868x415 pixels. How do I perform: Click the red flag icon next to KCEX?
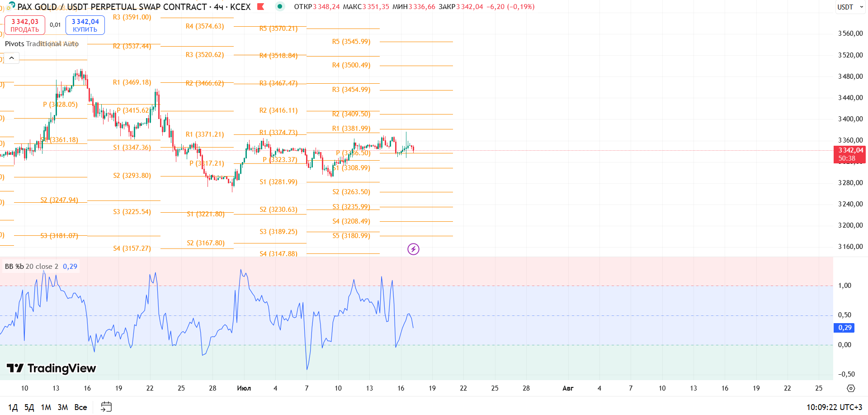[x=260, y=6]
